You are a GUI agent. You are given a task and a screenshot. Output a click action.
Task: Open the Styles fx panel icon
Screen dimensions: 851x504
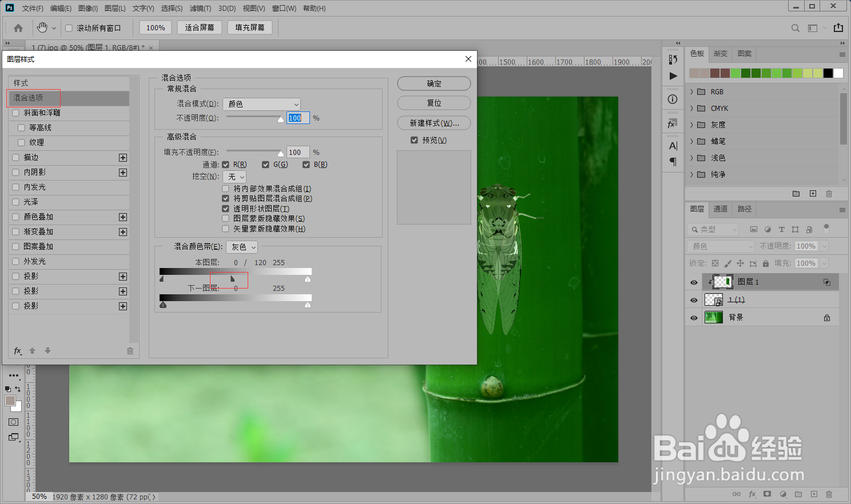tap(673, 123)
